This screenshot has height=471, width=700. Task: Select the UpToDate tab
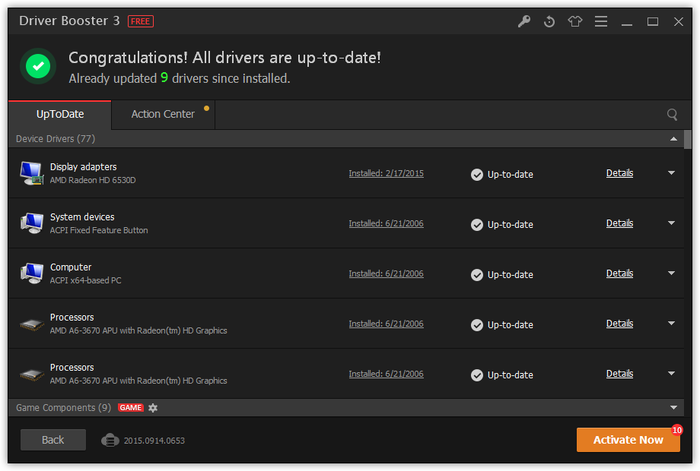click(x=60, y=114)
